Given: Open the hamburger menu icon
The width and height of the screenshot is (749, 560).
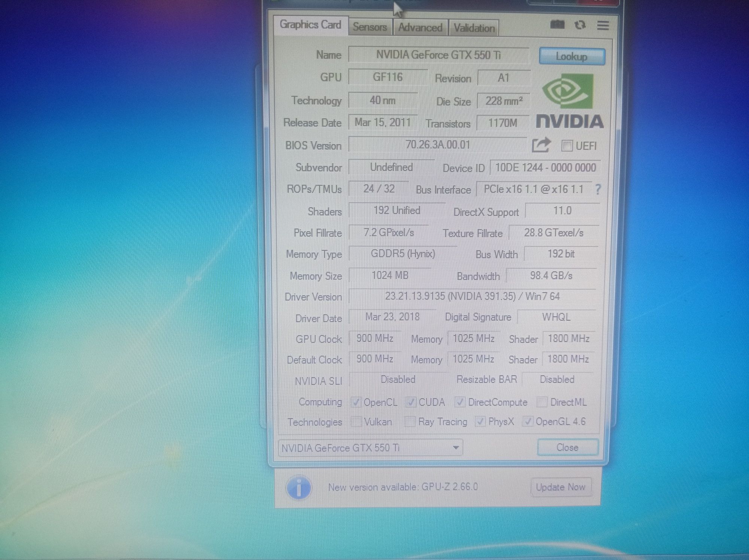Looking at the screenshot, I should [x=603, y=25].
